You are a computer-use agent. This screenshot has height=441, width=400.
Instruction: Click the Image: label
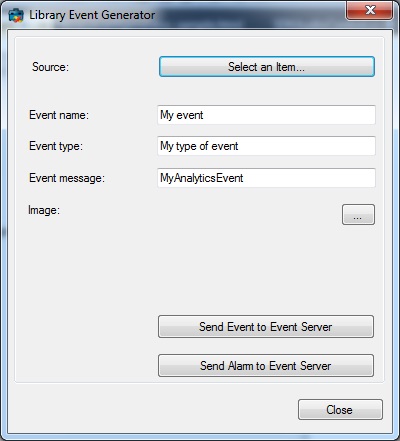pos(44,211)
